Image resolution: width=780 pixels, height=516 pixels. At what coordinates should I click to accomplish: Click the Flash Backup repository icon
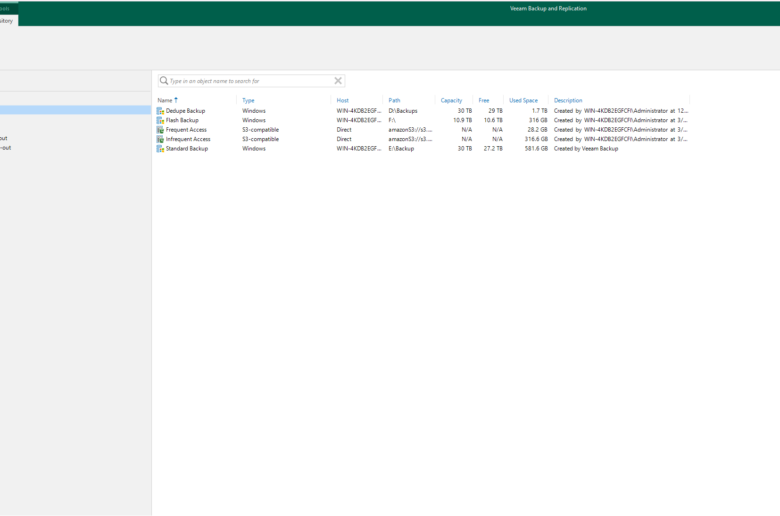(x=160, y=120)
